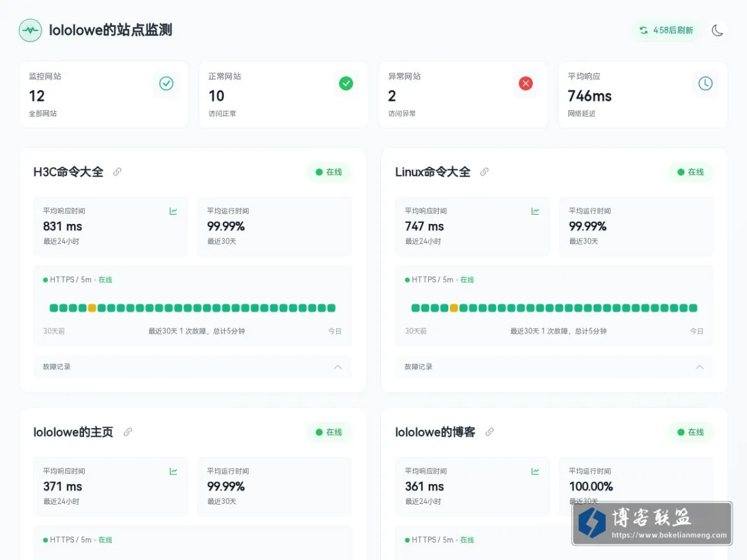
Task: Click the fault summary text under H3C命令大全 timeline
Action: (x=197, y=331)
